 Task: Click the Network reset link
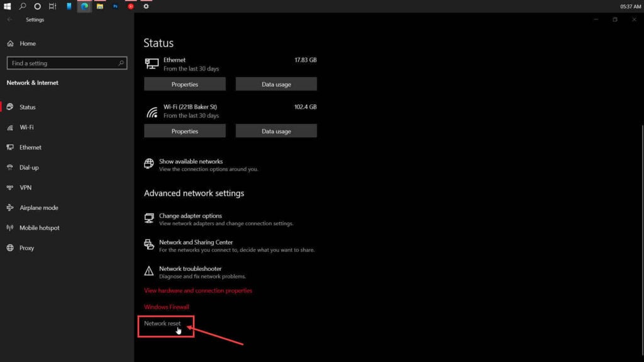(162, 324)
